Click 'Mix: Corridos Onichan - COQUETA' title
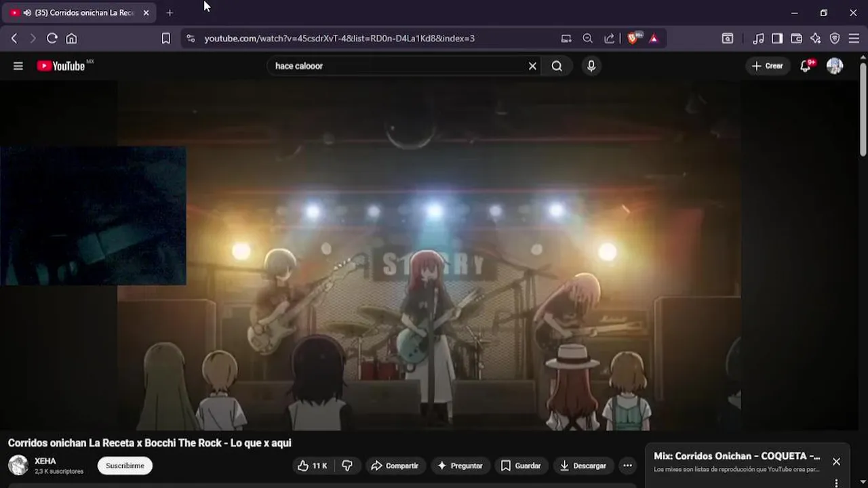Viewport: 868px width, 488px height. [x=737, y=456]
